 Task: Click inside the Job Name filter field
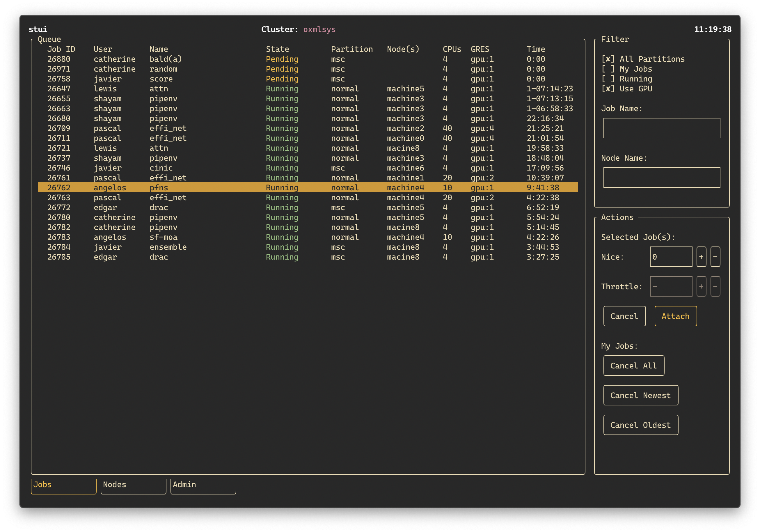pos(662,128)
